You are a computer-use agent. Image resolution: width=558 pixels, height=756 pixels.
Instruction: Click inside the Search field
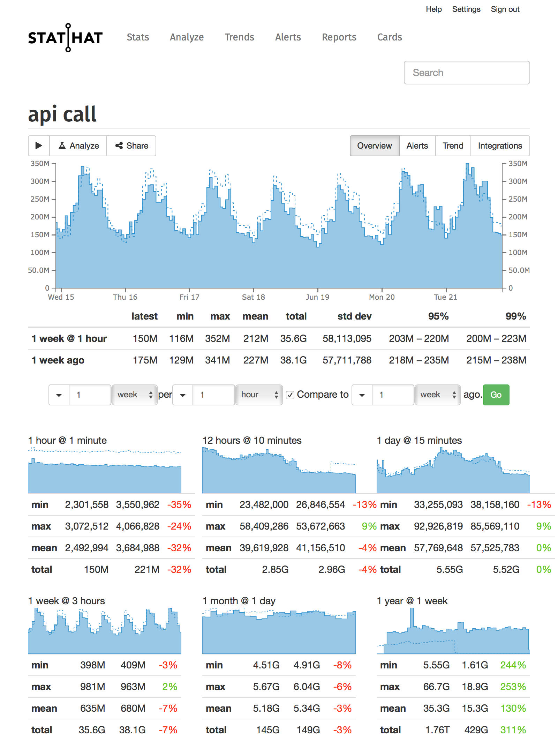[x=467, y=73]
